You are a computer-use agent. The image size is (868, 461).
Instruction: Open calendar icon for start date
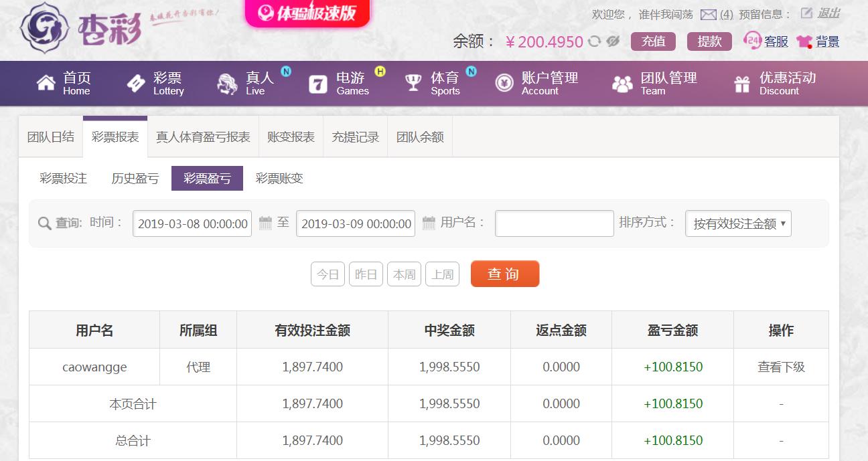(265, 223)
